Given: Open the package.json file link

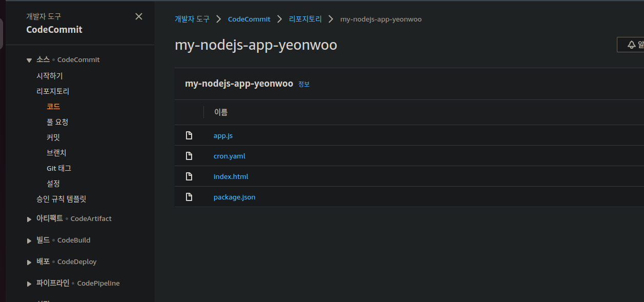Looking at the screenshot, I should pyautogui.click(x=234, y=197).
